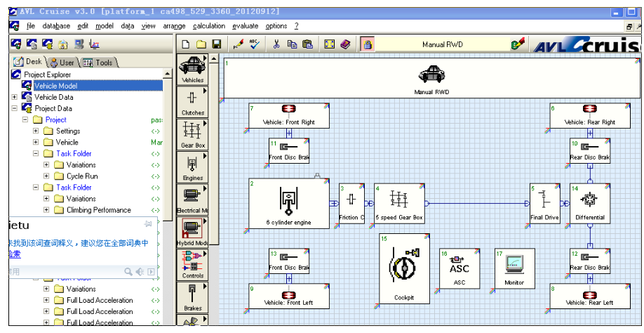The image size is (644, 333).
Task: Select the Gear Box component palette
Action: [193, 134]
